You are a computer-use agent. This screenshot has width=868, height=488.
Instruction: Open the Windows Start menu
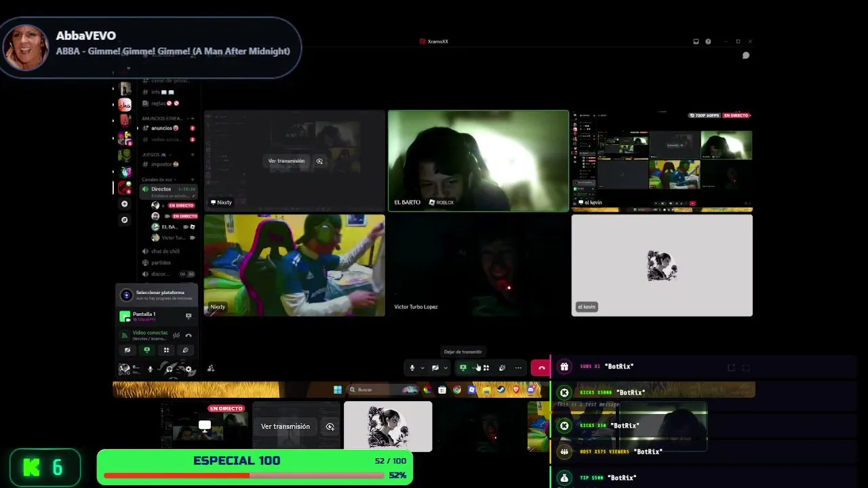[338, 390]
